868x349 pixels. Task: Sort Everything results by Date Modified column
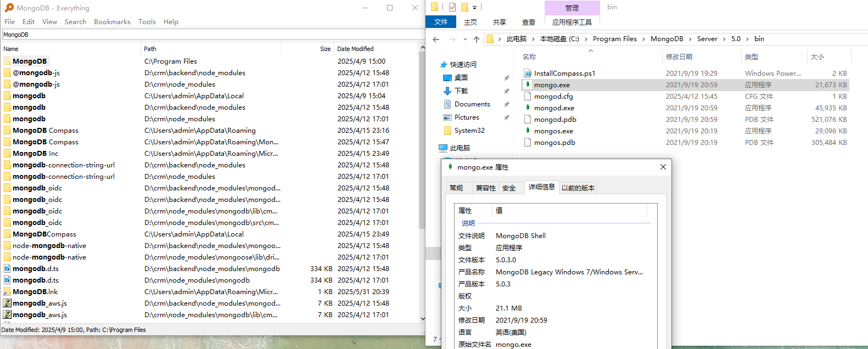[355, 49]
